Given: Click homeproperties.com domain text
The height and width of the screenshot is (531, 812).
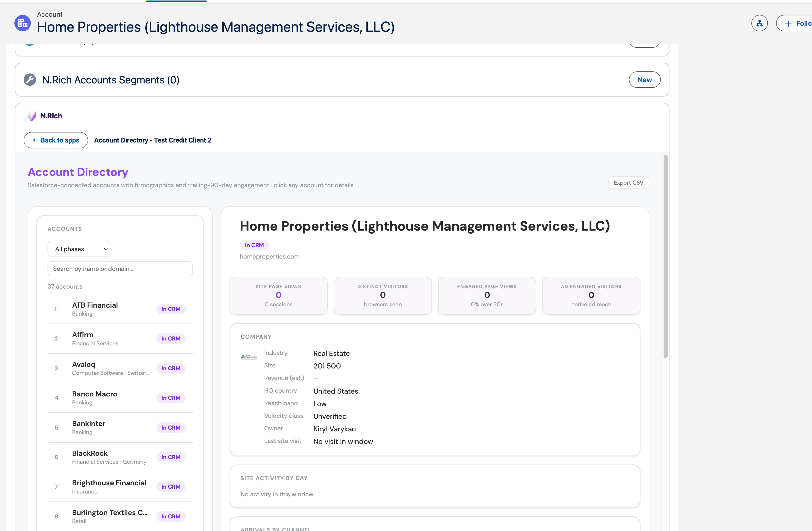Looking at the screenshot, I should point(270,257).
